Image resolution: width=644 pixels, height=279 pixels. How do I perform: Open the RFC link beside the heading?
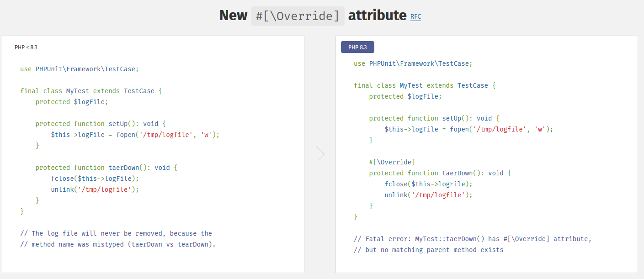tap(415, 17)
